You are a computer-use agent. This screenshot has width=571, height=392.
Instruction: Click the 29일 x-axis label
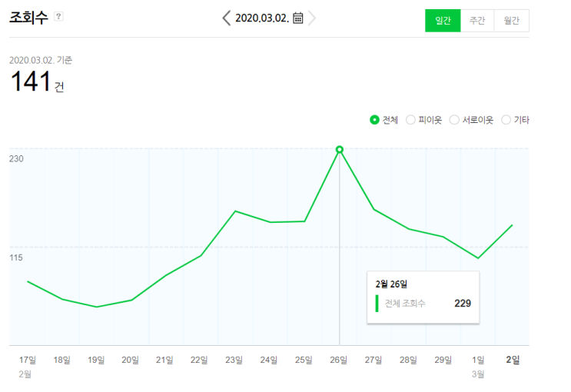[443, 360]
